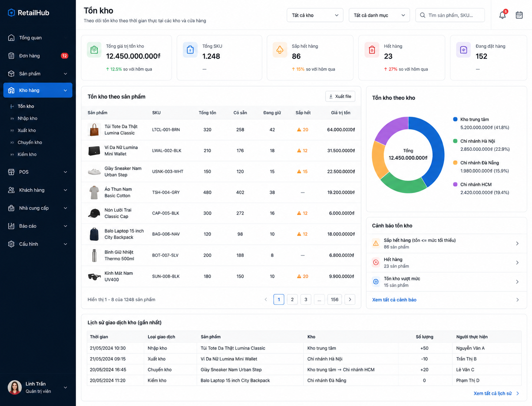Click the Sắp hết hàng card icon
The image size is (532, 406).
pos(280,50)
